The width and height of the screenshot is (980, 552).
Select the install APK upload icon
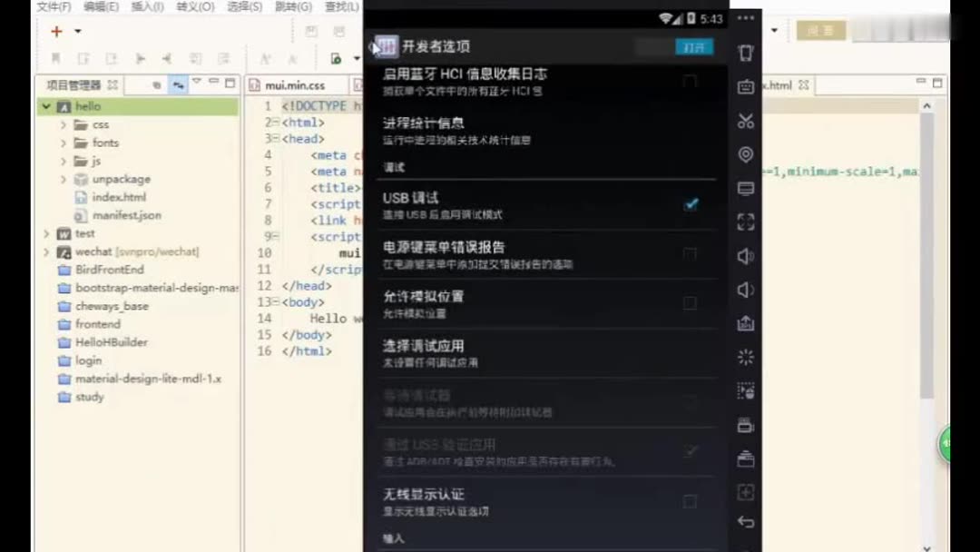point(746,324)
